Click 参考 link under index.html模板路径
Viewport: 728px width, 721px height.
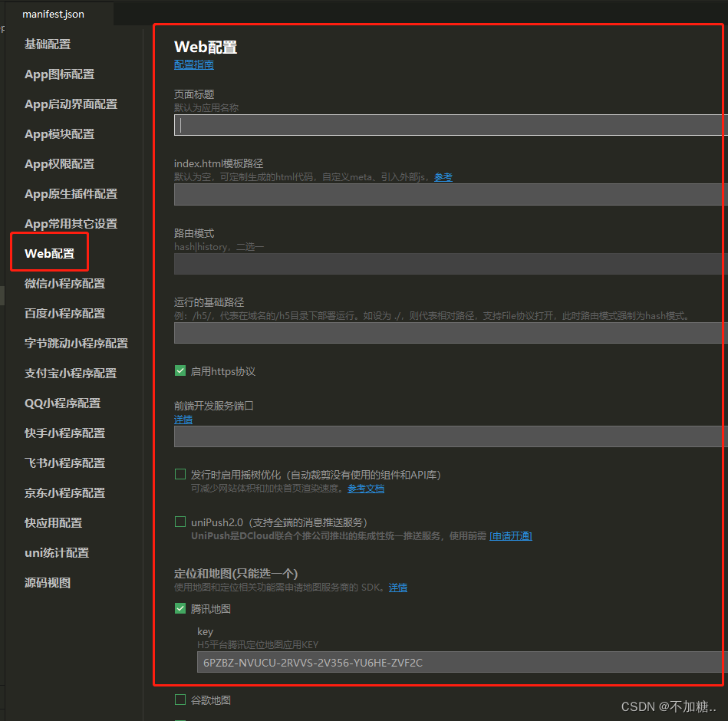(443, 177)
